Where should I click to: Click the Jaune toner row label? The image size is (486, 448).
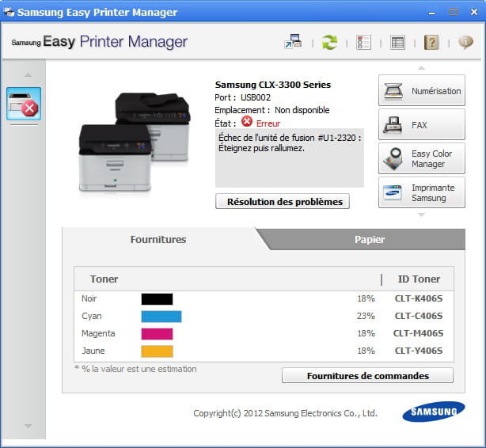[x=93, y=351]
